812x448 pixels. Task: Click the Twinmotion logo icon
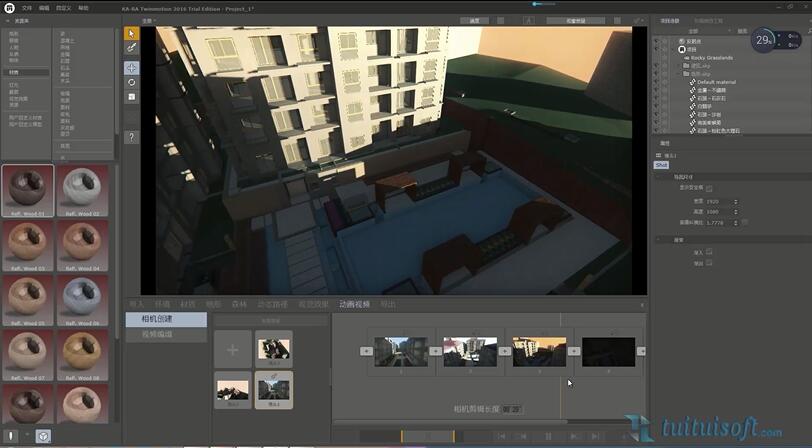coord(8,7)
